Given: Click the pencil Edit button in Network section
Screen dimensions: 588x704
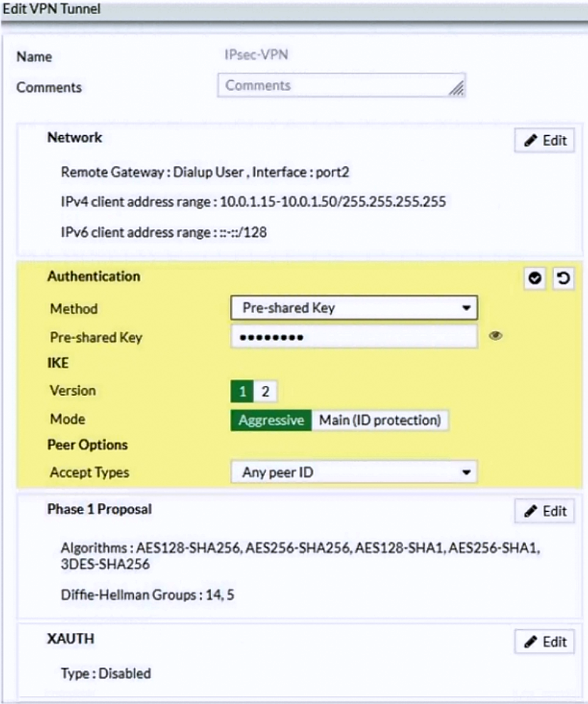Looking at the screenshot, I should [x=545, y=140].
